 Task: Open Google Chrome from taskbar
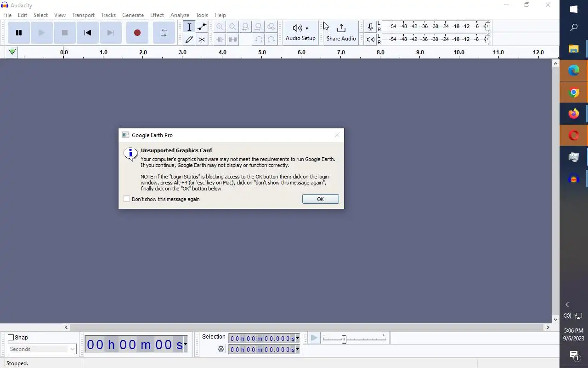(573, 92)
